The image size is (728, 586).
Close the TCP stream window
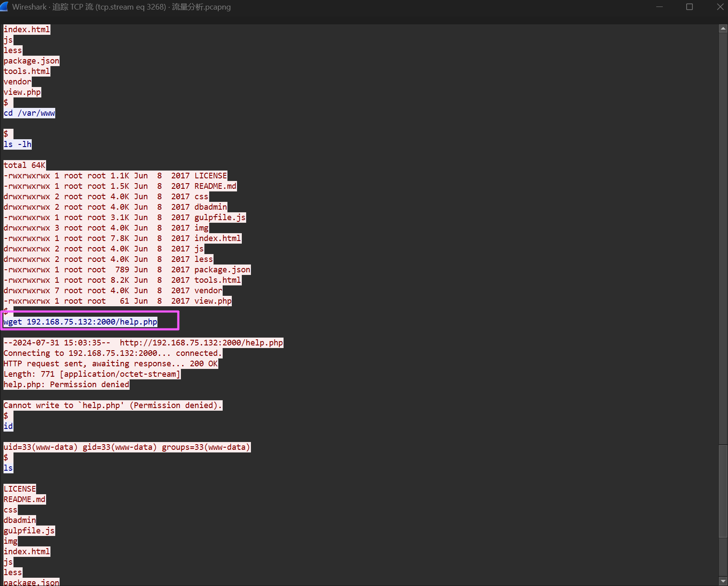click(719, 7)
